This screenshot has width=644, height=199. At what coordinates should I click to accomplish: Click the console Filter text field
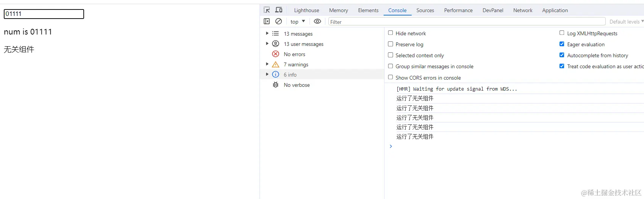point(466,22)
